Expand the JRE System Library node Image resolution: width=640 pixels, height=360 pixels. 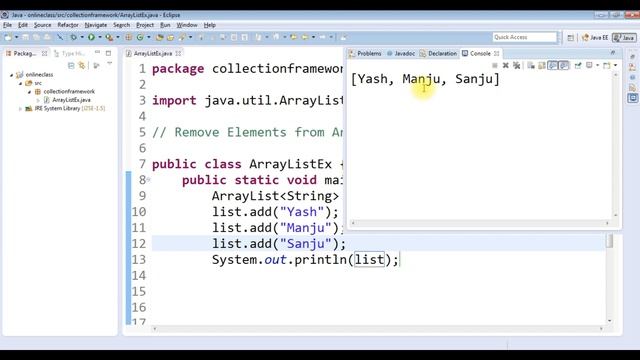point(20,109)
